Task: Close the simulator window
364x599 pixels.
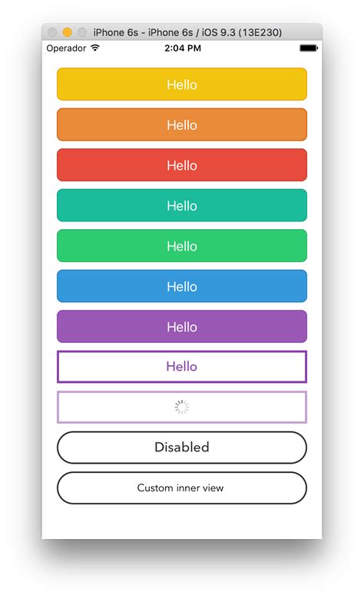Action: tap(52, 32)
